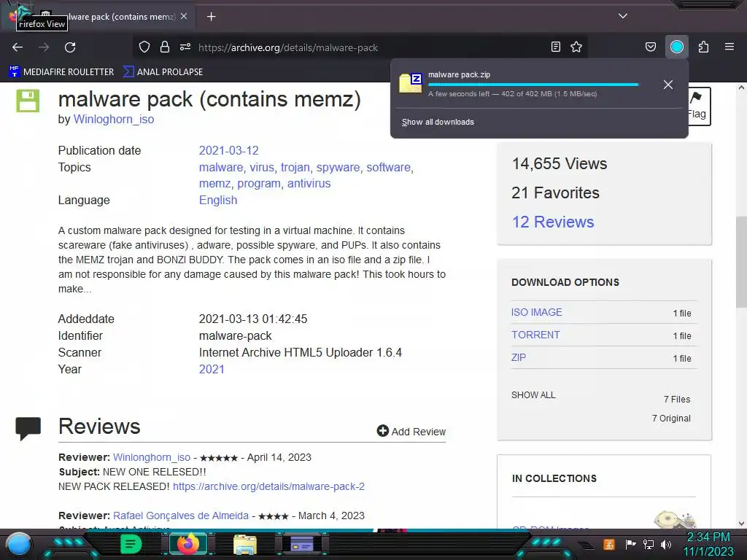Open reviewer Winlonghorn_iso profile

pyautogui.click(x=152, y=457)
